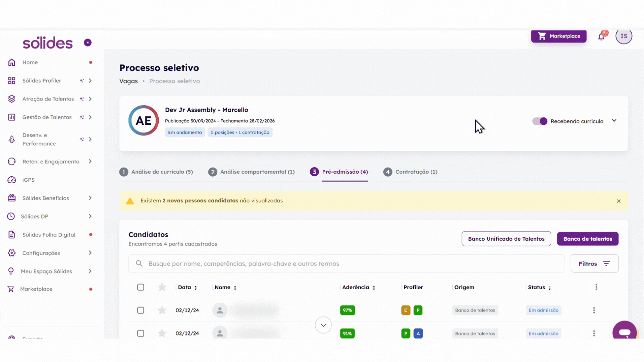
Task: Click the Sólides logo
Action: click(x=48, y=43)
